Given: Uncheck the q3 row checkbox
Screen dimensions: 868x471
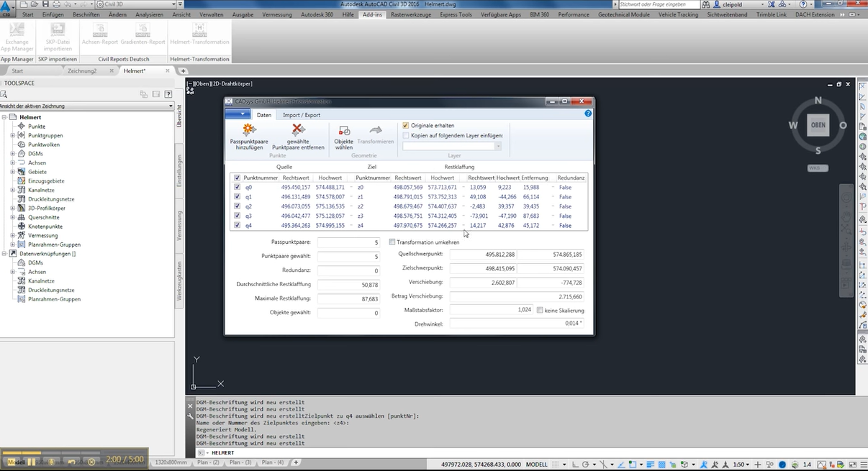Looking at the screenshot, I should 238,216.
